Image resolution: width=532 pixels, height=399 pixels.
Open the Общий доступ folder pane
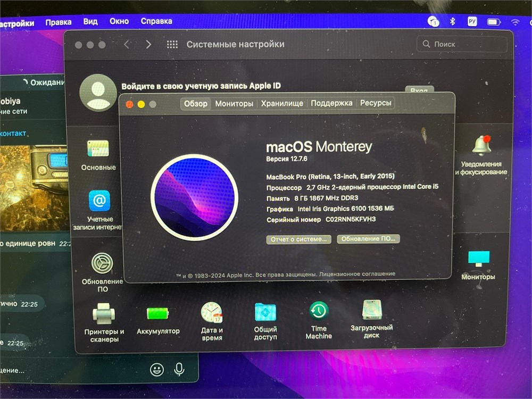click(x=265, y=312)
